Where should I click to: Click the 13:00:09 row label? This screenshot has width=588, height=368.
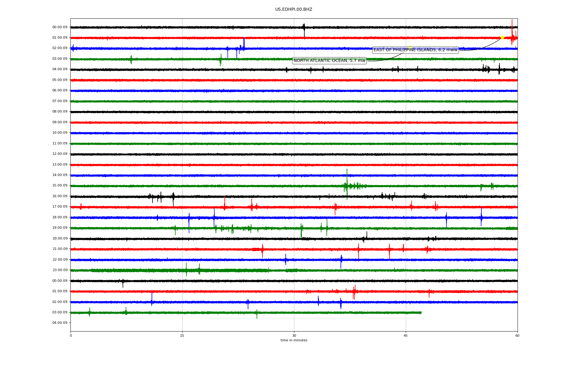click(60, 165)
